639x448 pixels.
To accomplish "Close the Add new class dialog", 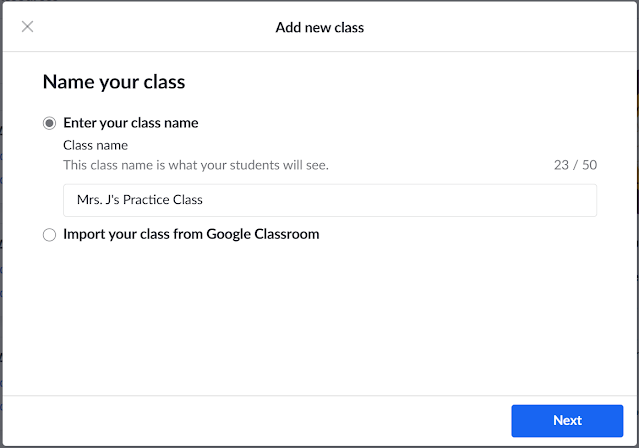I will point(27,27).
